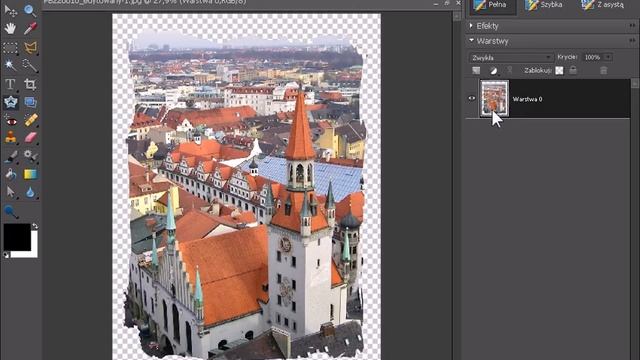
Task: Open the Efekty panel options menu
Action: 632,26
